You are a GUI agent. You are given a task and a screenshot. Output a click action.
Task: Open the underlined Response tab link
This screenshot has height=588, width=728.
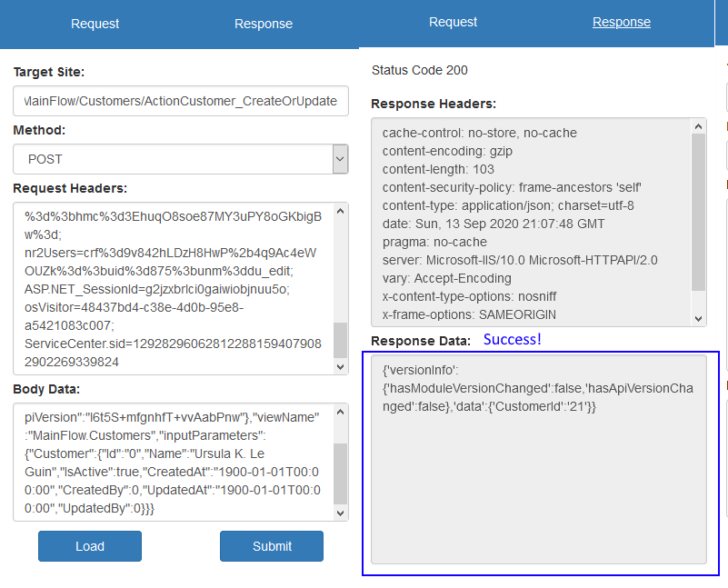(x=622, y=22)
